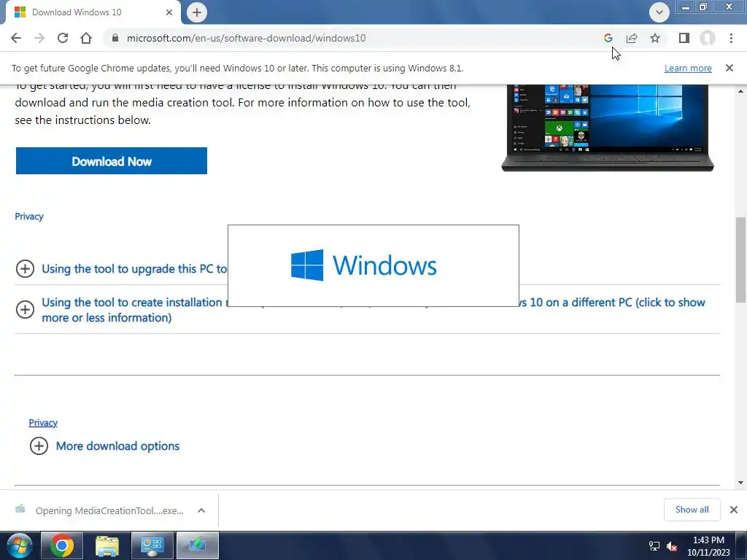Viewport: 747px width, 560px height.
Task: Click the setup installer taskbar icon
Action: [197, 545]
